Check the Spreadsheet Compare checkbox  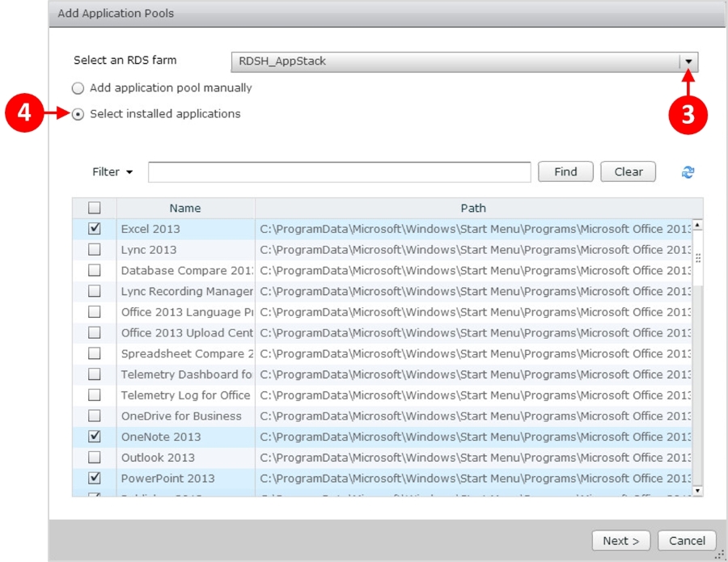95,353
